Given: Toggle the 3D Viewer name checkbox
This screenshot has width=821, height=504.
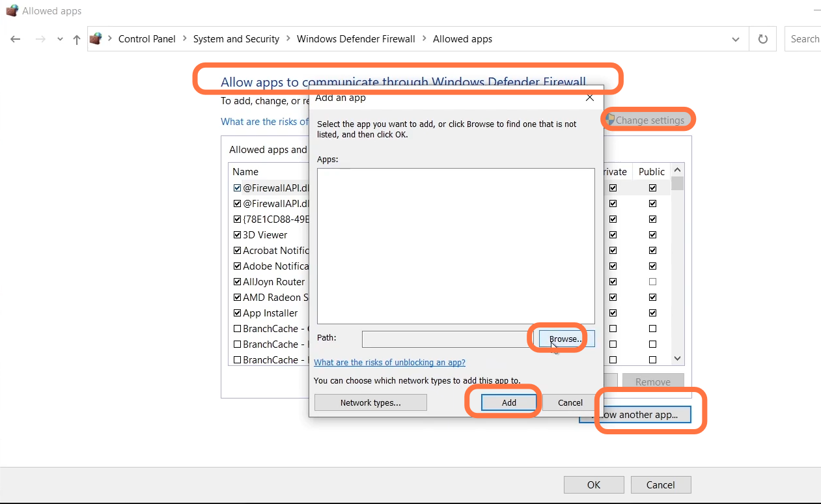Looking at the screenshot, I should click(x=238, y=235).
